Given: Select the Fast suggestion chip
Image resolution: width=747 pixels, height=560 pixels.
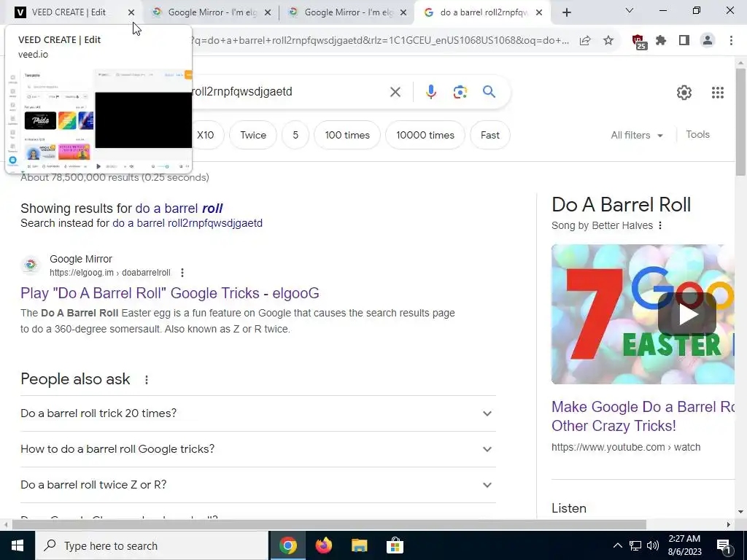Looking at the screenshot, I should [x=489, y=135].
